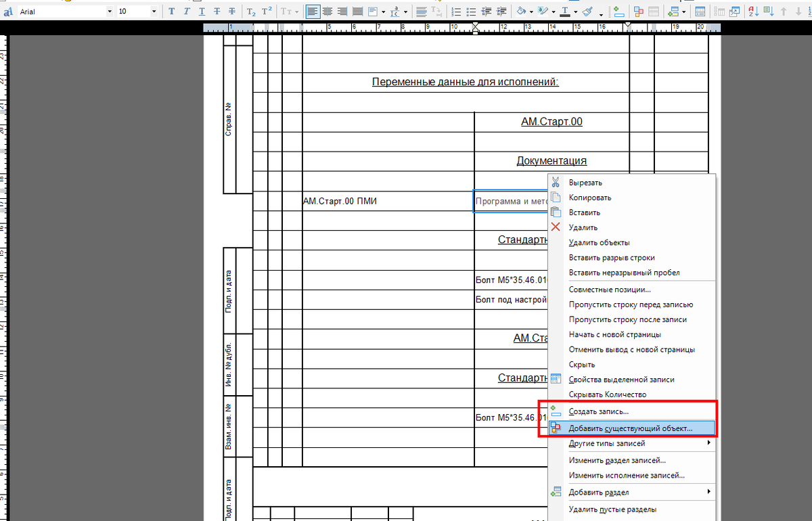Increase the paragraph indent
812x521 pixels.
coord(501,12)
